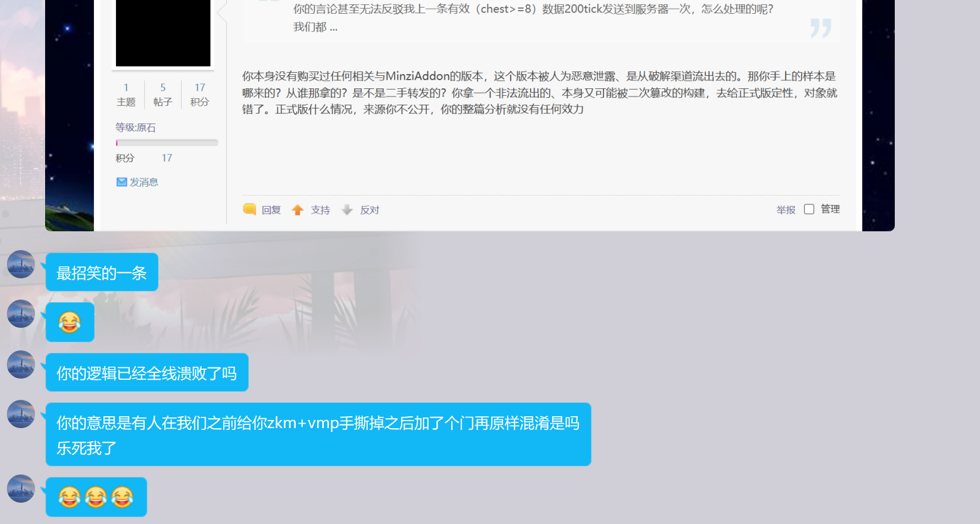Open sender avatar beside three-emoji message
Image resolution: width=980 pixels, height=524 pixels.
(x=21, y=488)
